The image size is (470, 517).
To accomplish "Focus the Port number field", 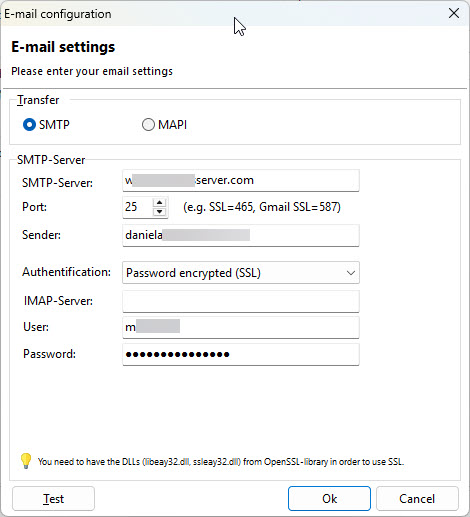I will (137, 207).
